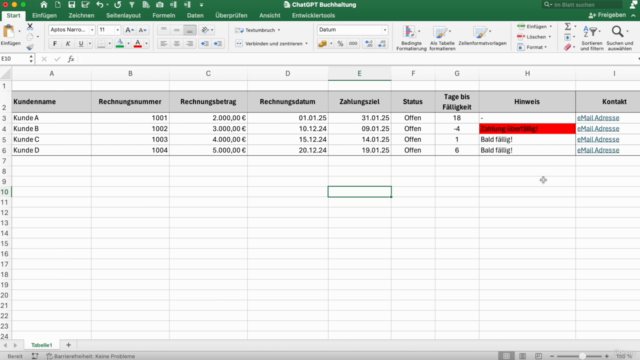Open the Einfügen ribbon tab
The height and width of the screenshot is (360, 640).
(44, 16)
